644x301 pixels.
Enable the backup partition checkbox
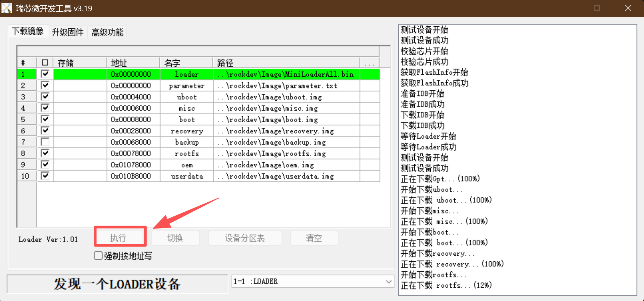[45, 142]
